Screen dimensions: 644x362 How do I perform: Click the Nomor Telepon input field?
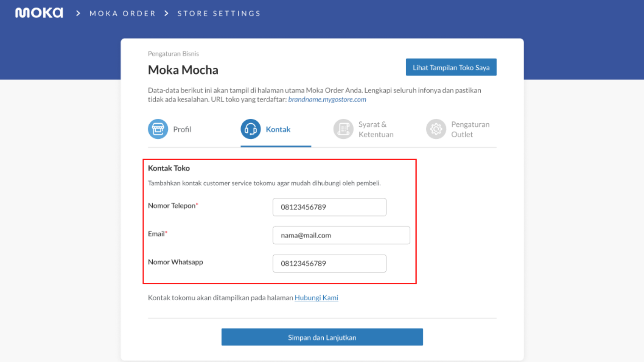click(329, 207)
